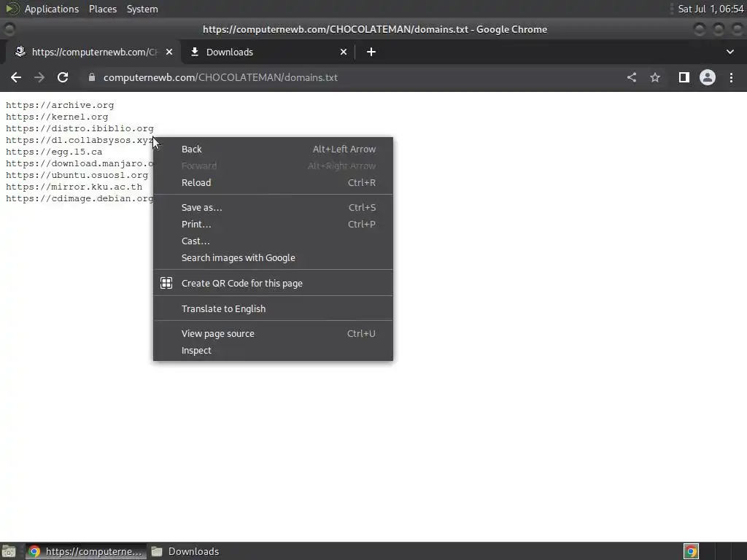Click text https://mirror.kku.ac.th
Screen dimensions: 747x560
74,187
